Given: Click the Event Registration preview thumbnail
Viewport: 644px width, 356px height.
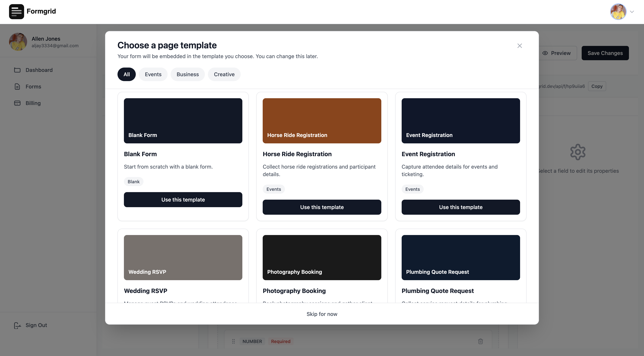Looking at the screenshot, I should coord(461,121).
